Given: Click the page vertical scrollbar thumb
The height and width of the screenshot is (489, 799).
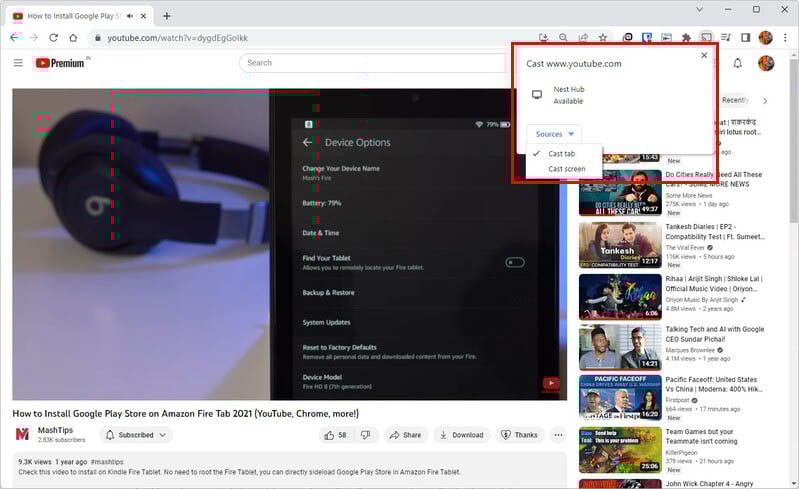Looking at the screenshot, I should pyautogui.click(x=794, y=140).
